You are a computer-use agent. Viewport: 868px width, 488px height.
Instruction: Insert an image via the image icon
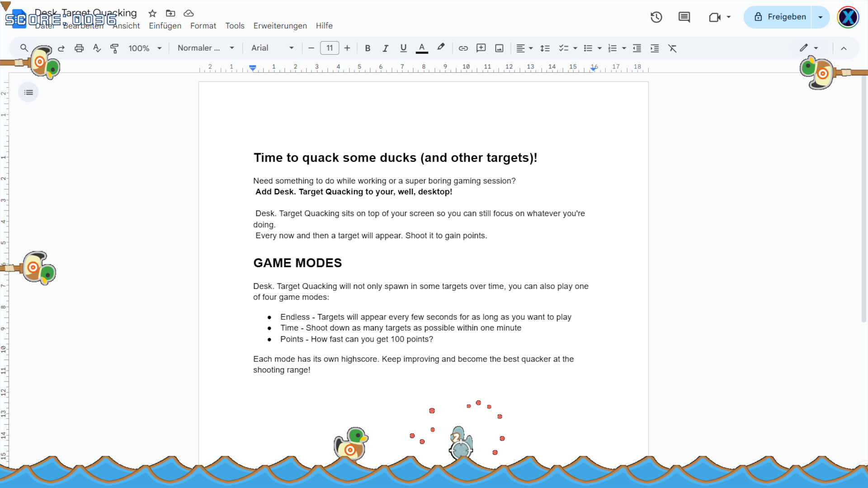point(499,48)
